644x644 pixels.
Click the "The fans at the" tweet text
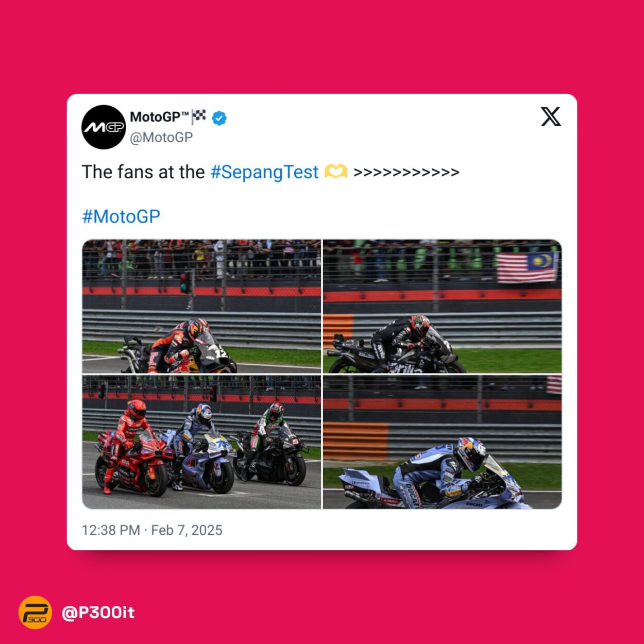(x=143, y=172)
